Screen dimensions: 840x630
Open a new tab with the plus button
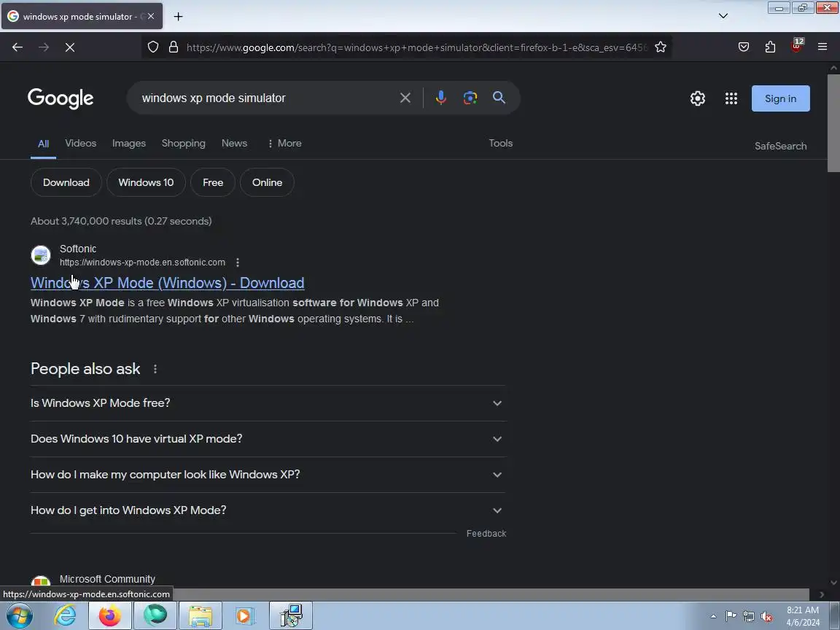(179, 17)
